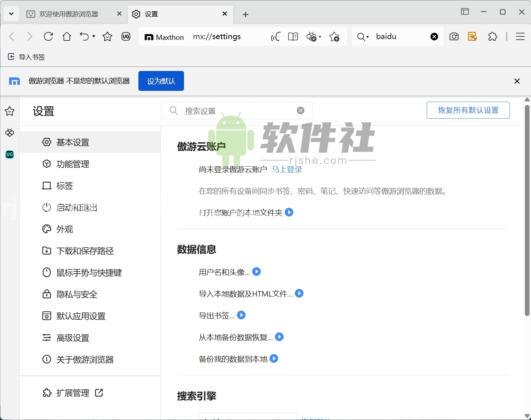Open the reading mode book icon
531x420 pixels.
point(293,36)
